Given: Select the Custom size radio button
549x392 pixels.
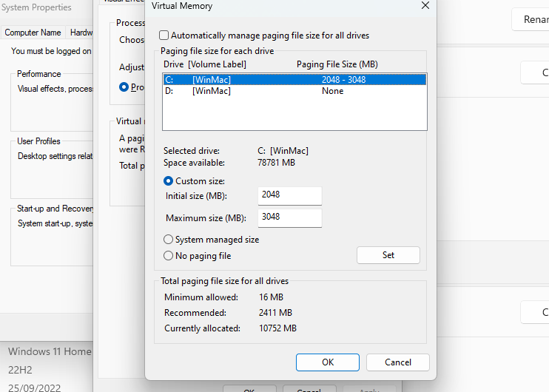Looking at the screenshot, I should 169,181.
